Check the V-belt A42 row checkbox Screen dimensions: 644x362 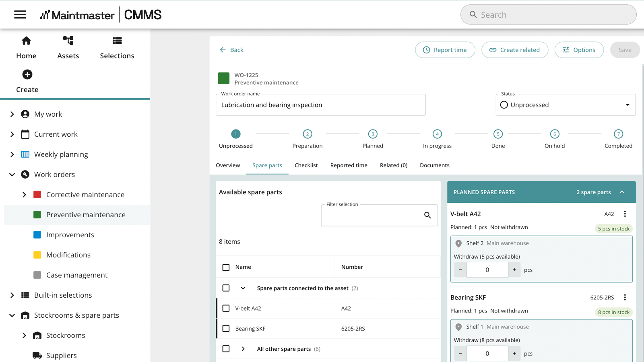(x=226, y=308)
